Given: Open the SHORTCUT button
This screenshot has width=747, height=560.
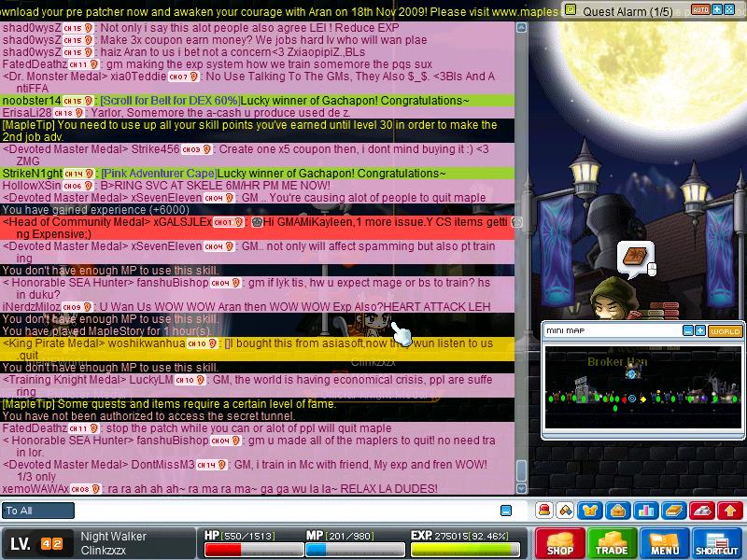Looking at the screenshot, I should pos(716,543).
